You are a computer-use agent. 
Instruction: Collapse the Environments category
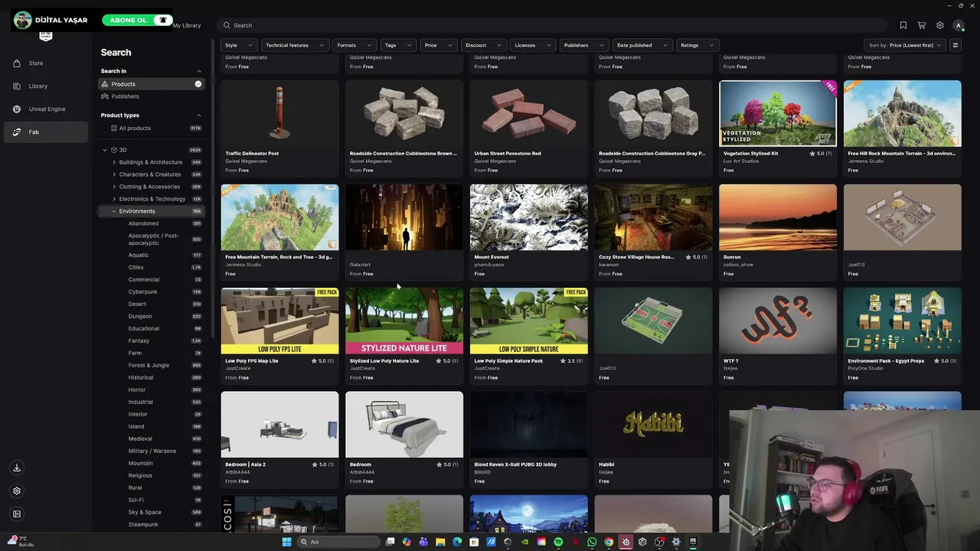pos(114,211)
